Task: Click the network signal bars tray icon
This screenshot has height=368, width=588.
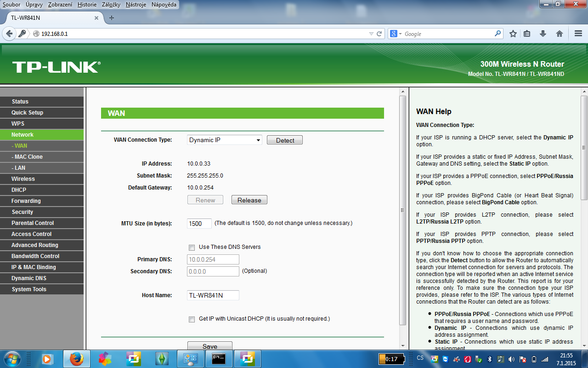Action: [545, 359]
